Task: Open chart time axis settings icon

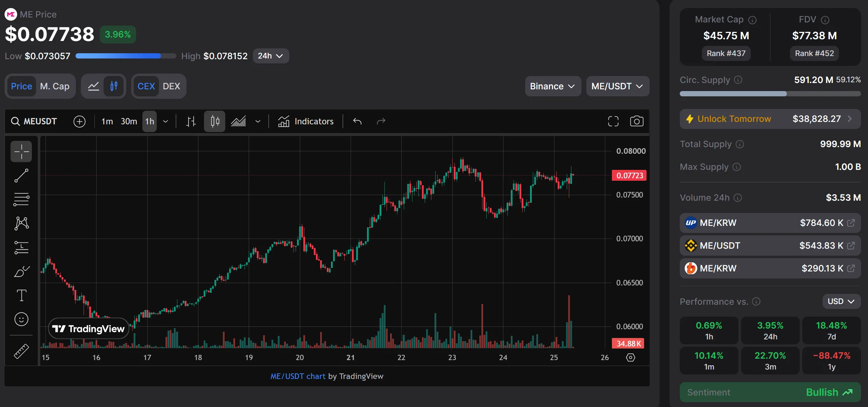Action: pos(630,357)
